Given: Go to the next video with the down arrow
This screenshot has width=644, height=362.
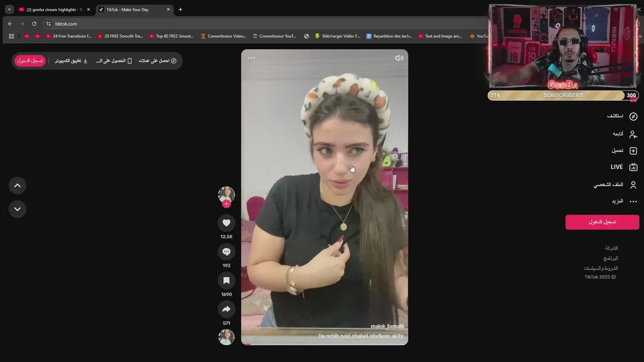Looking at the screenshot, I should click(x=17, y=209).
